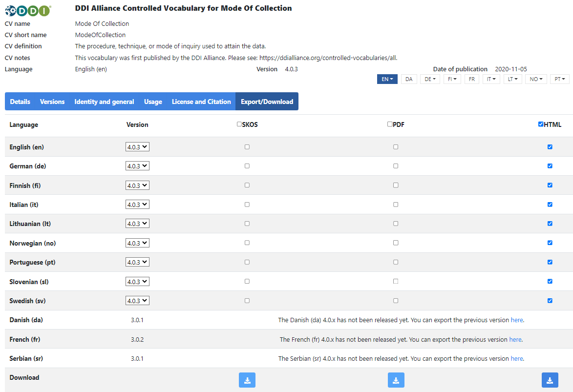The width and height of the screenshot is (573, 392).
Task: Select the FR language button
Action: pos(472,79)
